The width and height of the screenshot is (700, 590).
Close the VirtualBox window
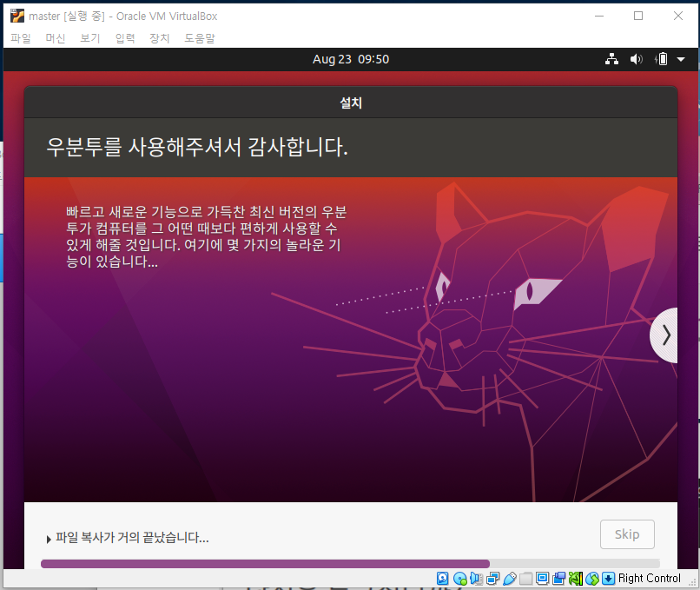pyautogui.click(x=678, y=17)
